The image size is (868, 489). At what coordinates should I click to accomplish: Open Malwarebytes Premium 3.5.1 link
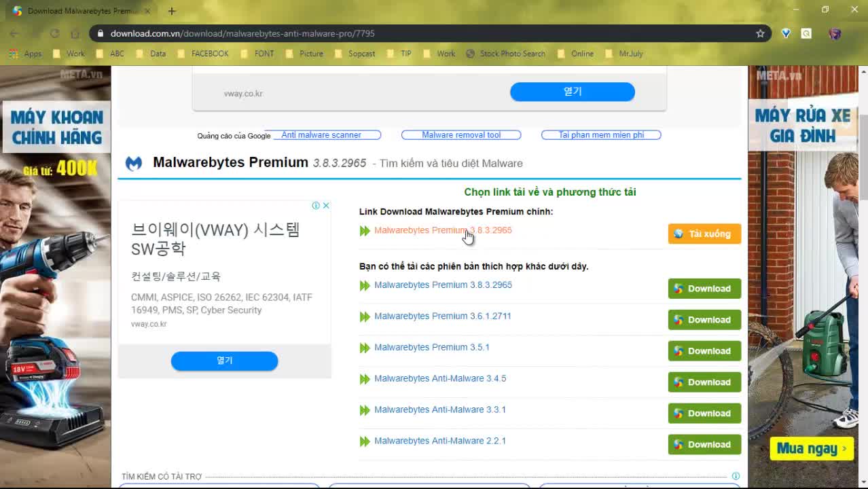click(431, 347)
